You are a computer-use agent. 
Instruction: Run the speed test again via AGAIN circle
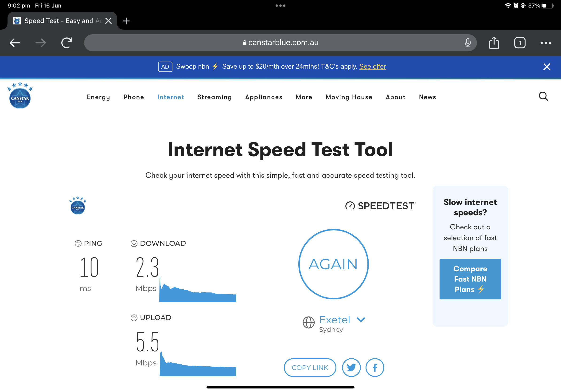333,264
